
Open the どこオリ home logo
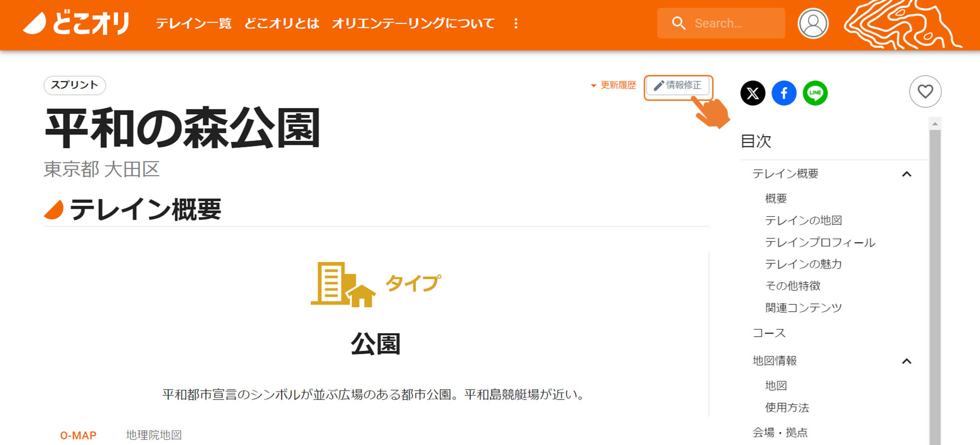click(x=76, y=23)
